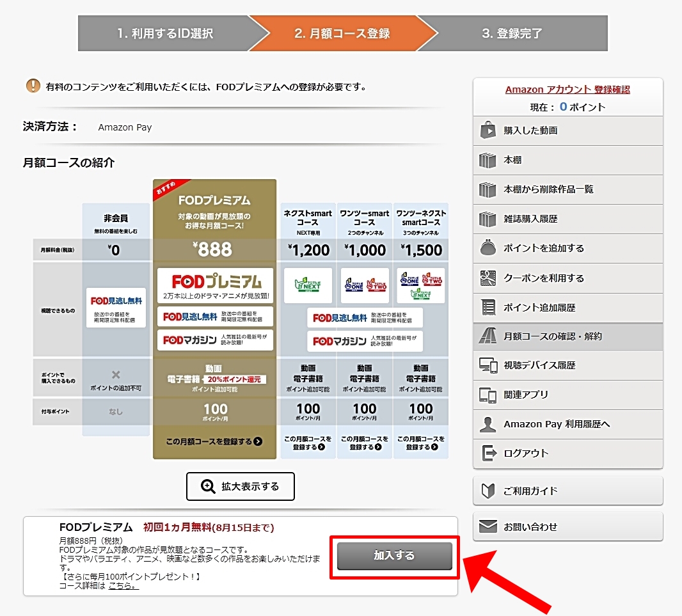
Task: Click the ¥1,500 price text
Action: (422, 250)
